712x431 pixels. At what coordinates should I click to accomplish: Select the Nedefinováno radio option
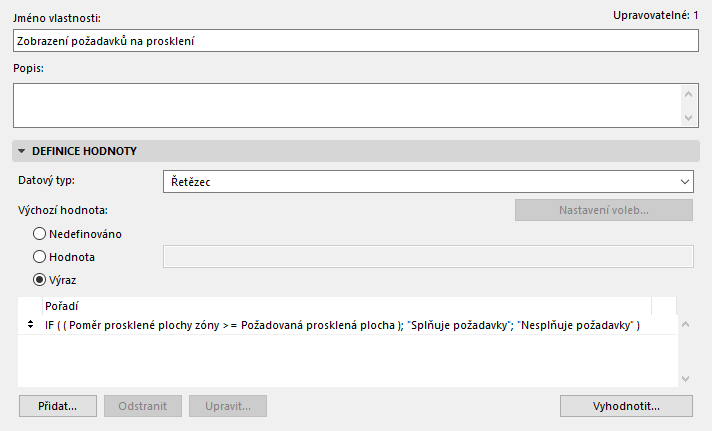[40, 234]
